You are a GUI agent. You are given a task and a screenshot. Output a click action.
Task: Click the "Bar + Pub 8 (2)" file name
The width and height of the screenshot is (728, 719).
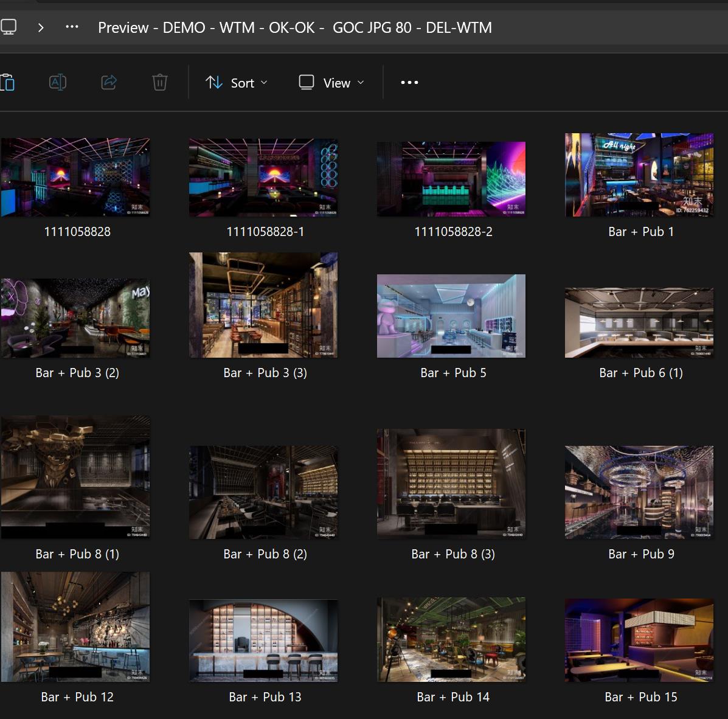point(266,554)
